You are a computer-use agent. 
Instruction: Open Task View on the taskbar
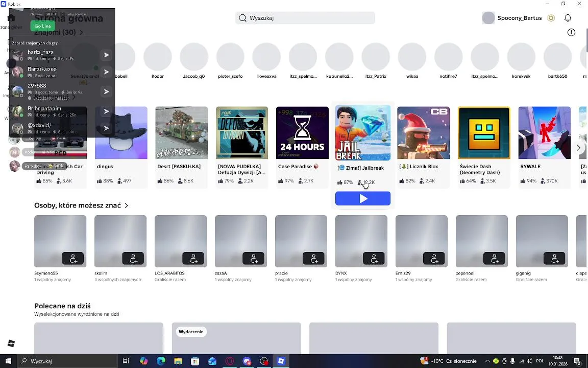[x=126, y=361]
